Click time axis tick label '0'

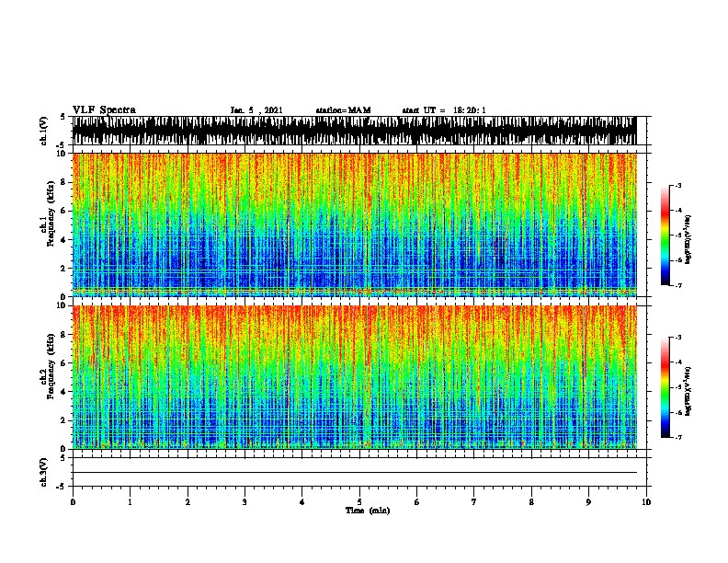(73, 502)
